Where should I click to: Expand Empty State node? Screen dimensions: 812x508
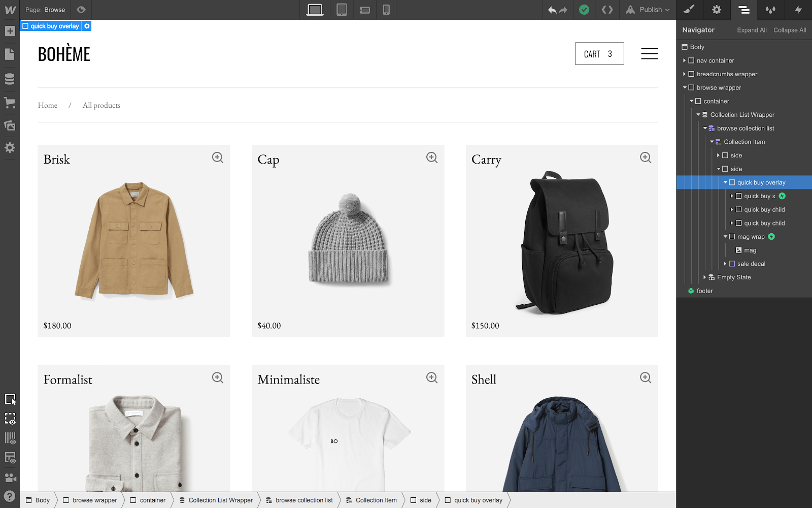pyautogui.click(x=704, y=277)
